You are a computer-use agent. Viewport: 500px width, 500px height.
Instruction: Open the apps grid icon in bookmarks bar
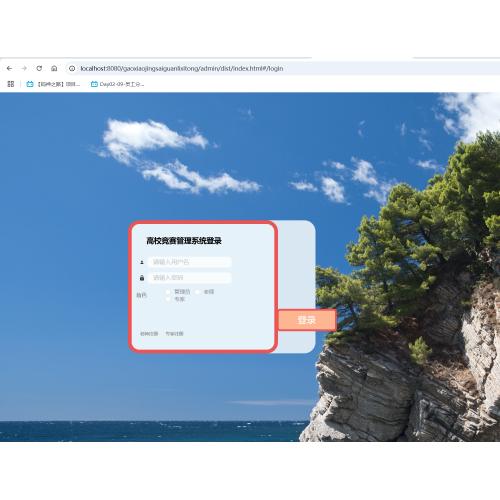click(11, 84)
